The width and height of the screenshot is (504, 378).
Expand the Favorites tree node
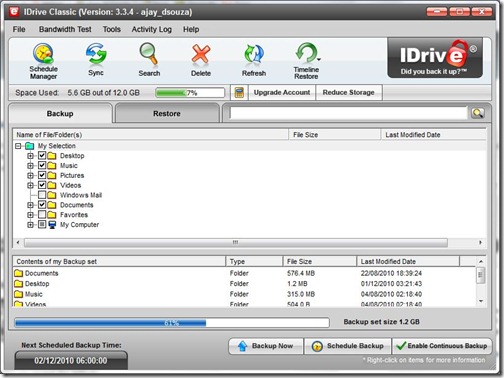click(x=30, y=215)
